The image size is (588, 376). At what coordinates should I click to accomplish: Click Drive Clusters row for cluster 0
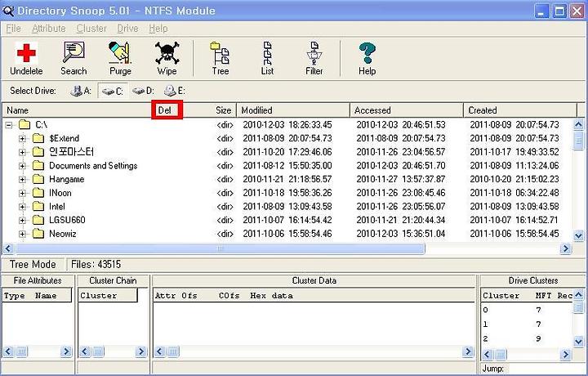click(527, 310)
